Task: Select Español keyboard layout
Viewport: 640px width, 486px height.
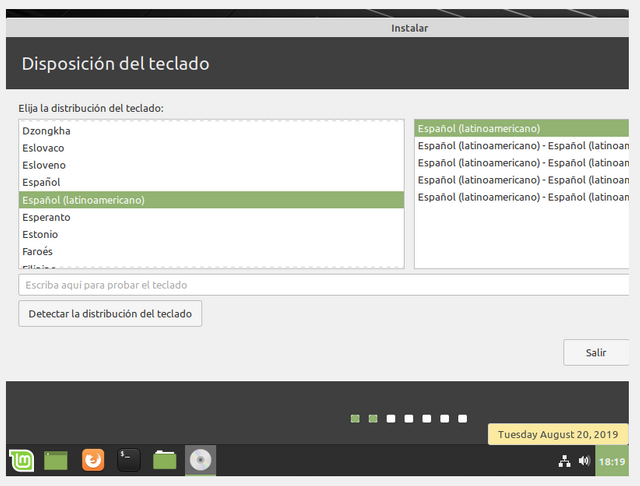Action: 211,182
